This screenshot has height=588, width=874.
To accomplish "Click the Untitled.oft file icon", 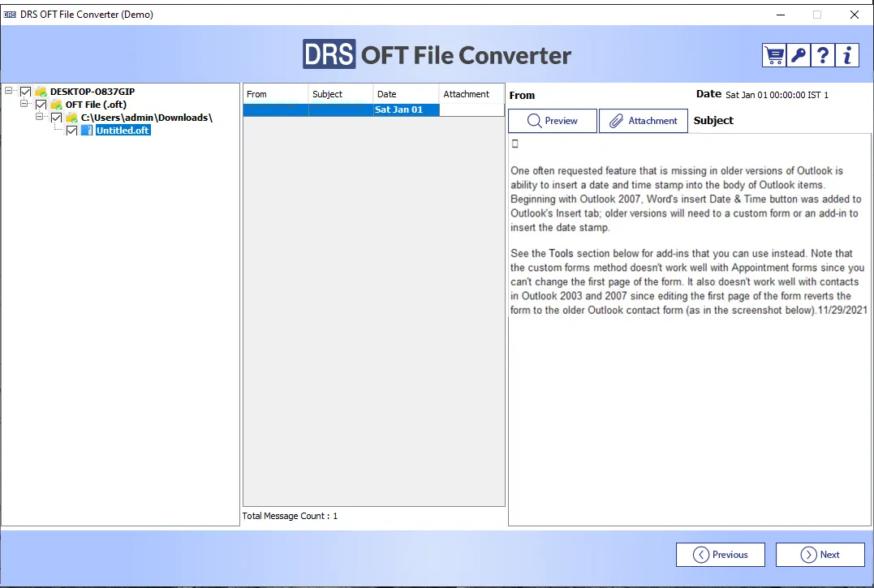I will [x=87, y=131].
